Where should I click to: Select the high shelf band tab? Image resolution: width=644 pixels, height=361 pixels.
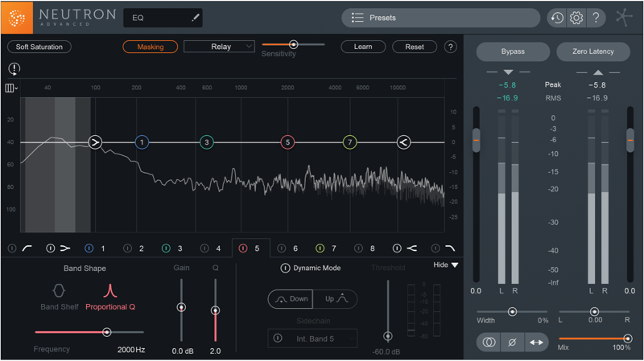point(411,248)
